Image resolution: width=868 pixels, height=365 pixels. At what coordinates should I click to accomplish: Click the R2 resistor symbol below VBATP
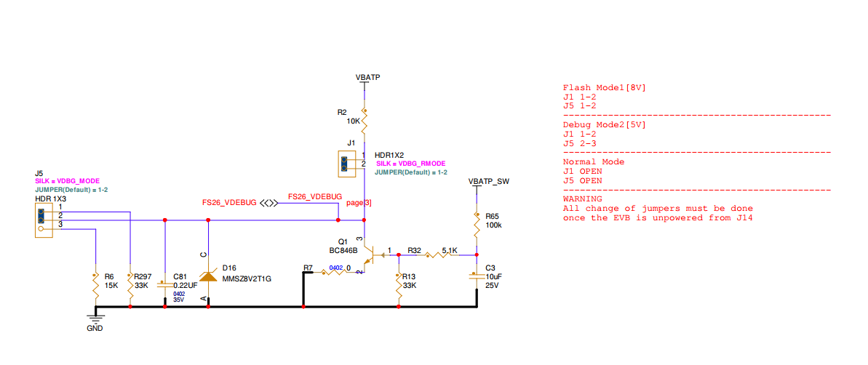click(x=365, y=120)
